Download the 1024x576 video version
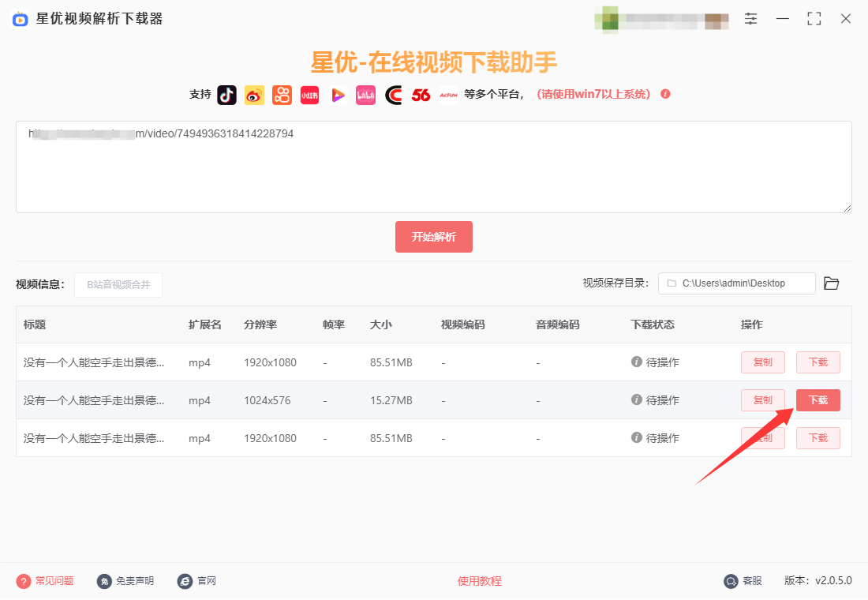 [818, 400]
